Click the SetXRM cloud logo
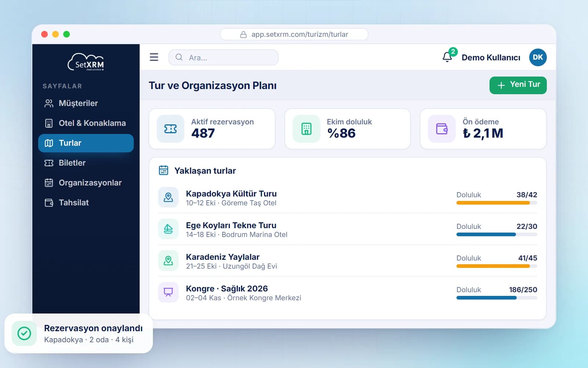The width and height of the screenshot is (588, 368). 86,62
